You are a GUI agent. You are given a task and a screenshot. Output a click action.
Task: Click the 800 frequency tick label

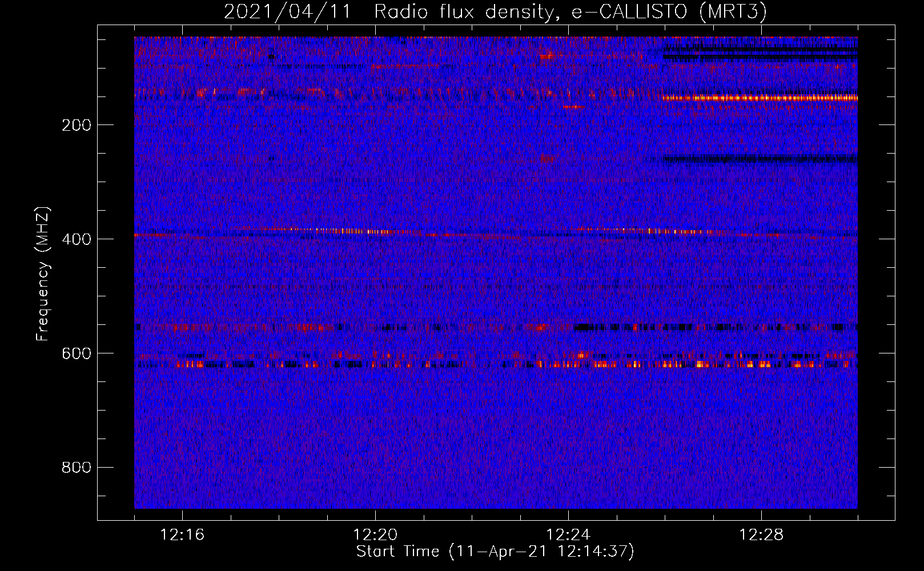[x=77, y=468]
